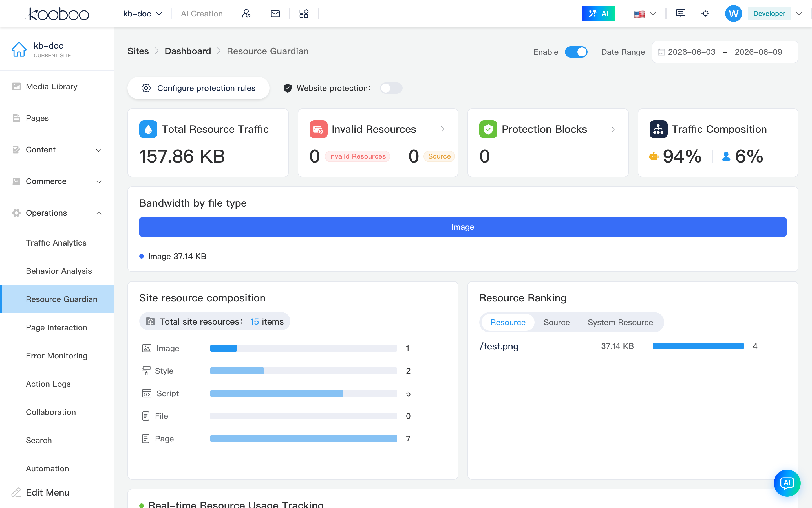This screenshot has height=508, width=812.
Task: Open the presentation screen icon in top bar
Action: 680,14
